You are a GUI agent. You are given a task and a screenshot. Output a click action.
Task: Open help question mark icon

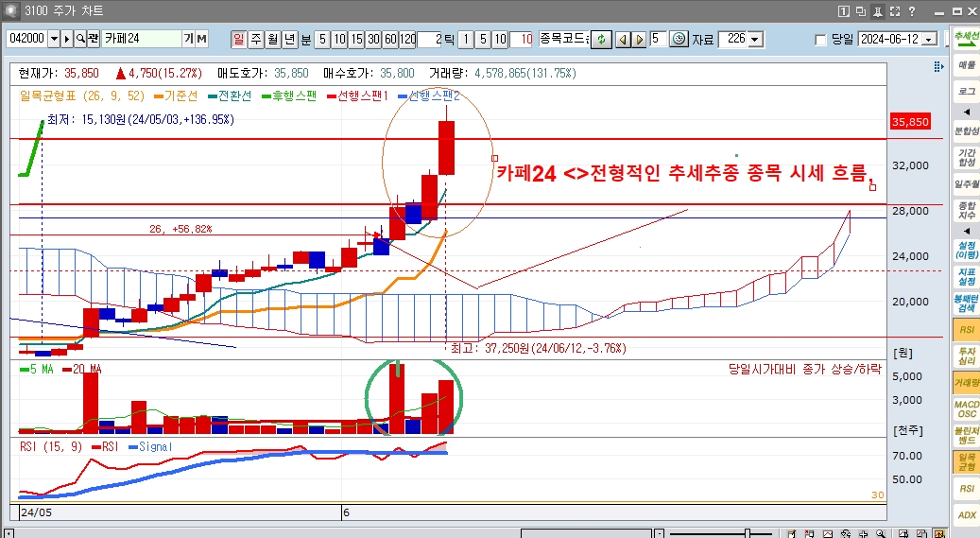[x=912, y=11]
